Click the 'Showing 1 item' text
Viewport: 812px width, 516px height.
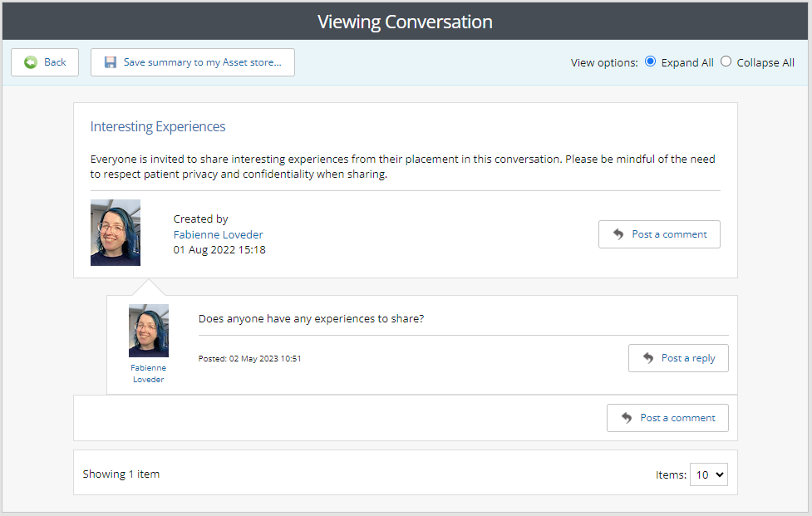pos(121,474)
